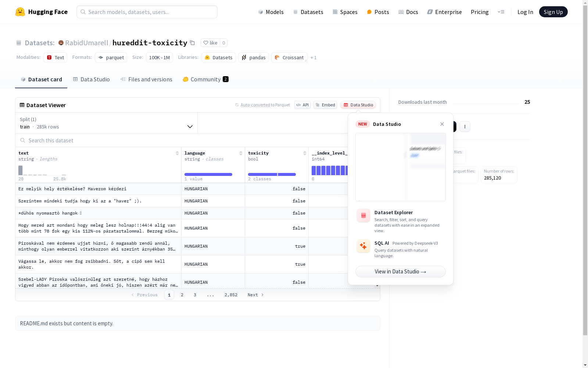The height and width of the screenshot is (368, 588).
Task: Click the Datasets stack icon beside title
Action: point(19,43)
